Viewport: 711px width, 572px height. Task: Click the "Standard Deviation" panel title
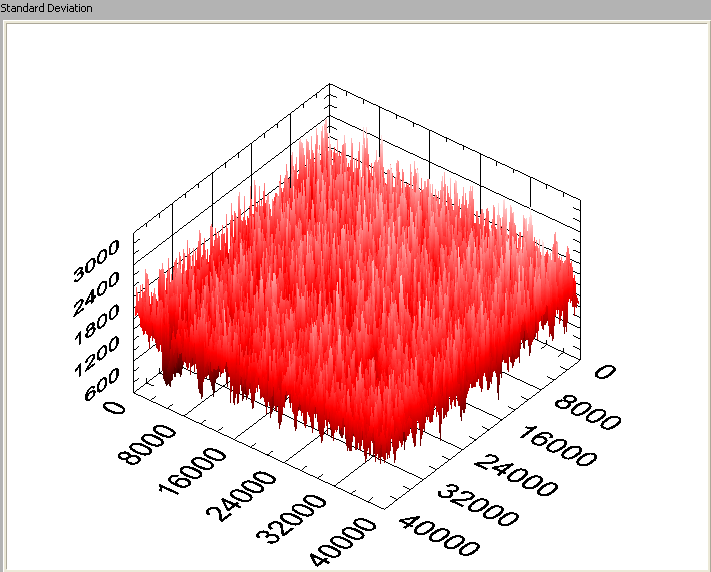[46, 8]
